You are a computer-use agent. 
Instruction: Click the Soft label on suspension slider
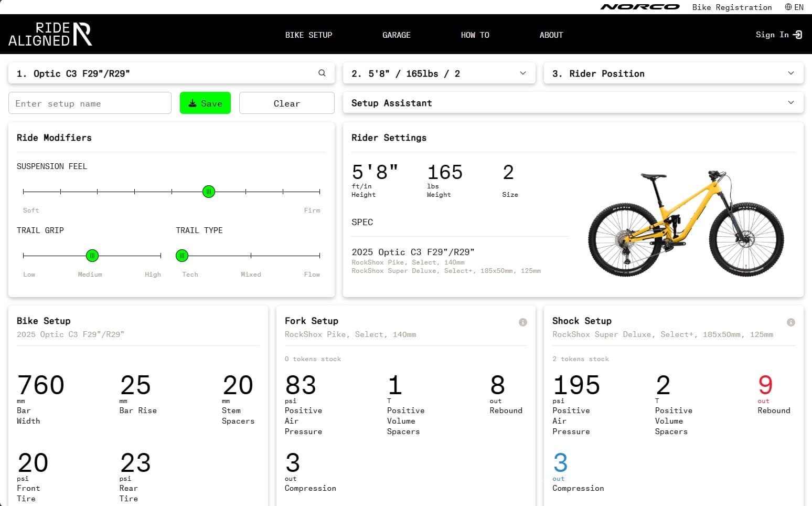[x=31, y=210]
